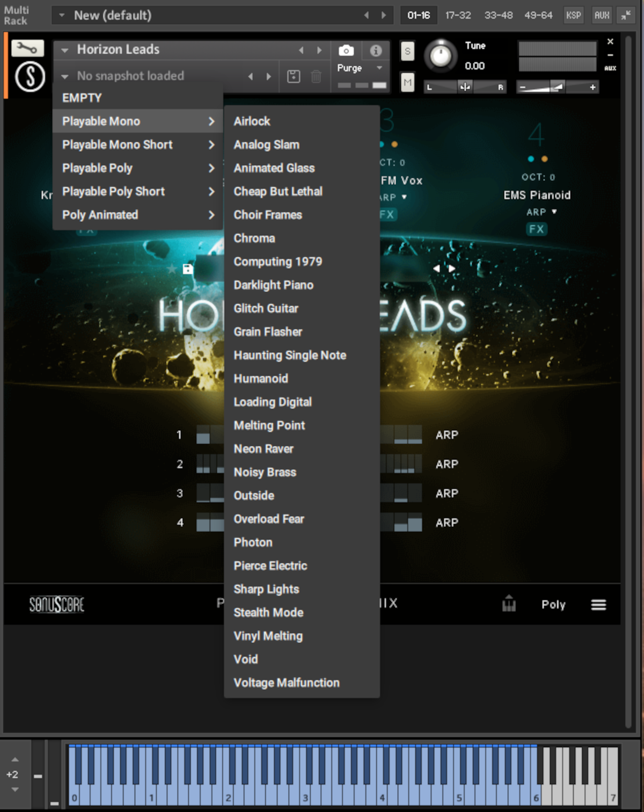The image size is (644, 812).
Task: Click the pan slider between L and R
Action: pyautogui.click(x=465, y=87)
